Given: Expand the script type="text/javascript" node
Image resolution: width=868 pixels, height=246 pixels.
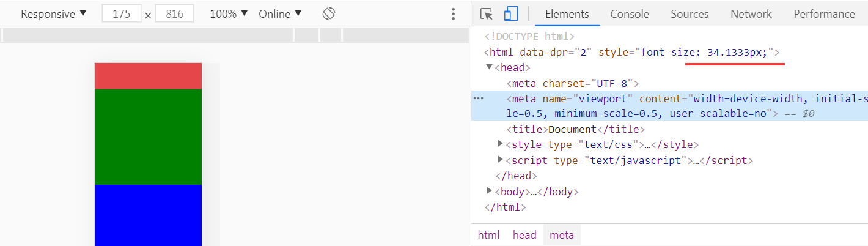Looking at the screenshot, I should (502, 160).
